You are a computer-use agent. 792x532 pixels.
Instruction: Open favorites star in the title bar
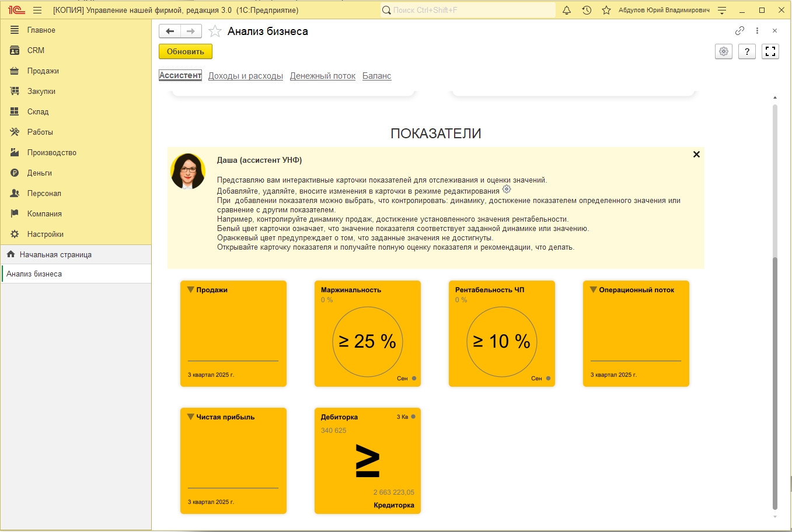tap(606, 10)
